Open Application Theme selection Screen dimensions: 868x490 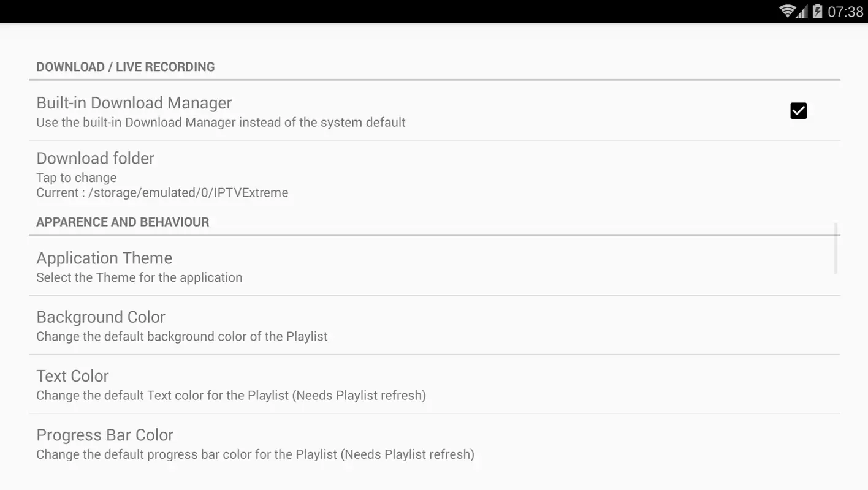(435, 266)
